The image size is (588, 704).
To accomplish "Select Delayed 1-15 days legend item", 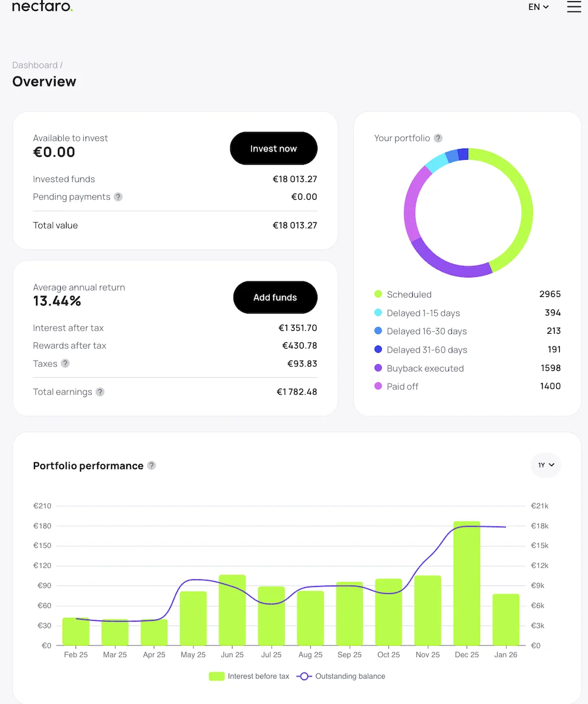I will pyautogui.click(x=423, y=314).
